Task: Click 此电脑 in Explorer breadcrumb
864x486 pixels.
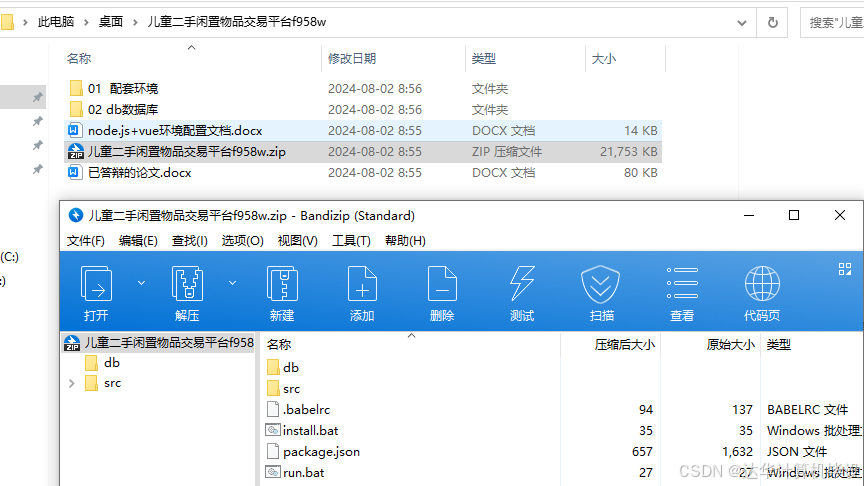Action: tap(56, 22)
